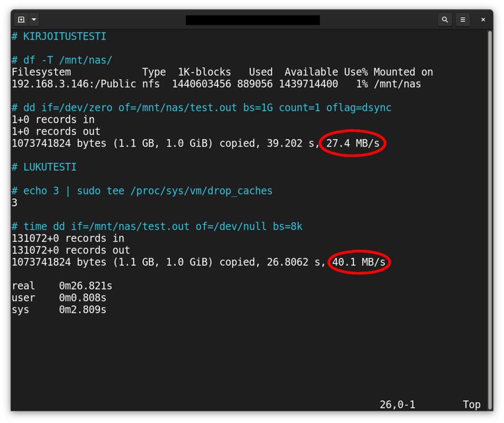The height and width of the screenshot is (423, 504).
Task: Click the blacked-out window title bar
Action: (x=253, y=20)
